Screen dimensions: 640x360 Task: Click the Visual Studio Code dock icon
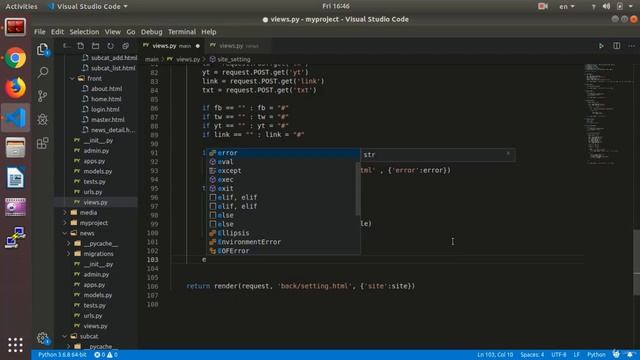coord(16,118)
